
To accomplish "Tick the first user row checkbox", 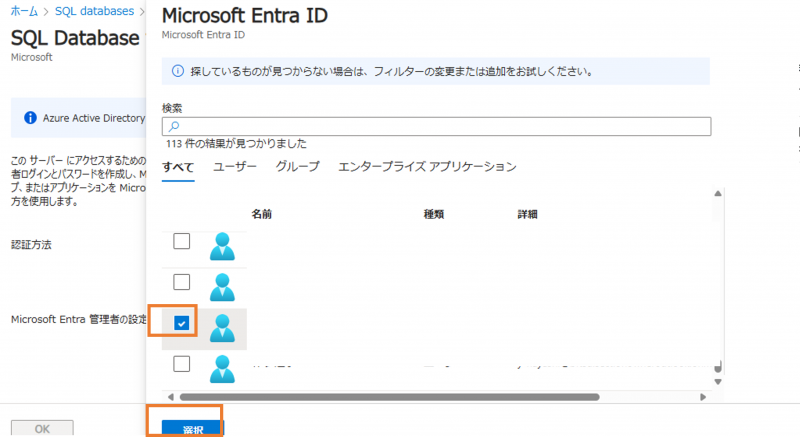I will (x=182, y=241).
